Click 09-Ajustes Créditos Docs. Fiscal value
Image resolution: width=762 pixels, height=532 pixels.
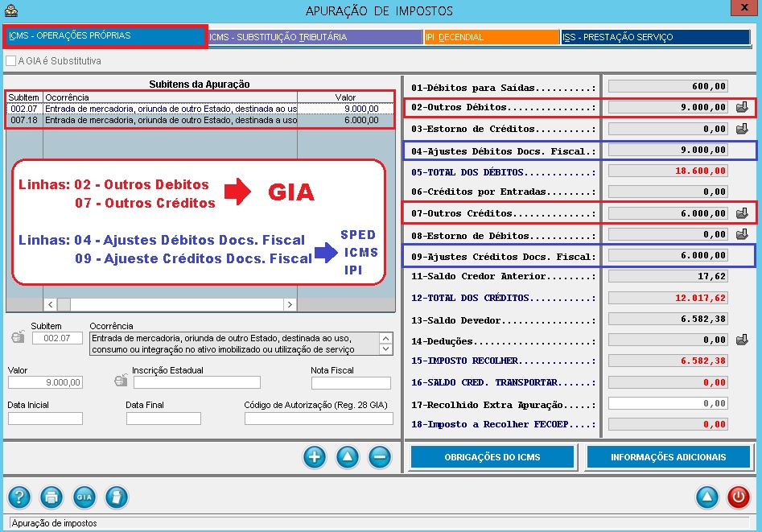(668, 255)
